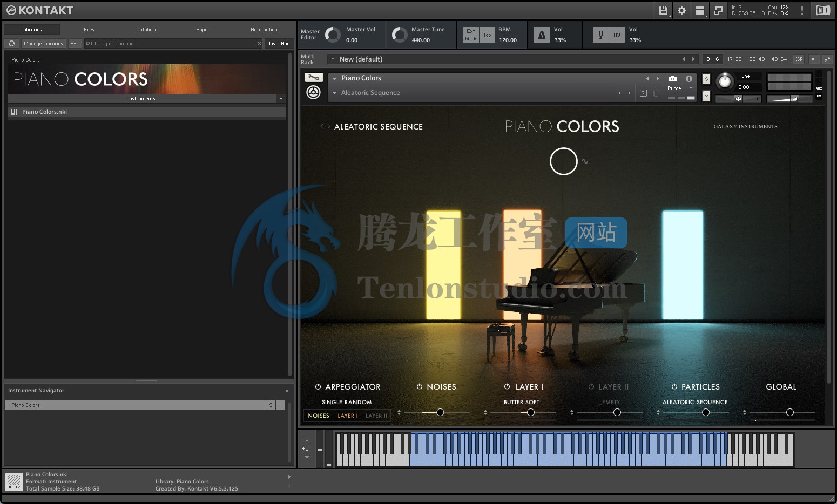Viewport: 837px width, 504px height.
Task: Toggle the Layer II power button
Action: (591, 387)
